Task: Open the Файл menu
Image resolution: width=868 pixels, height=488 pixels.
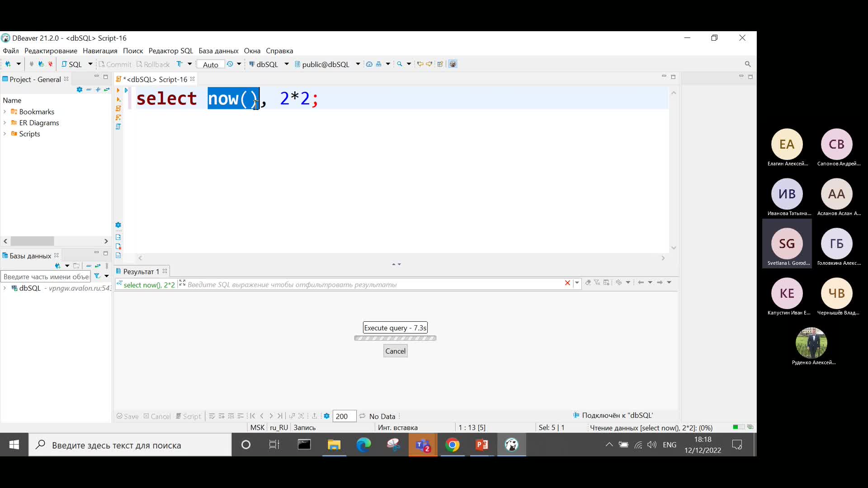Action: click(11, 51)
